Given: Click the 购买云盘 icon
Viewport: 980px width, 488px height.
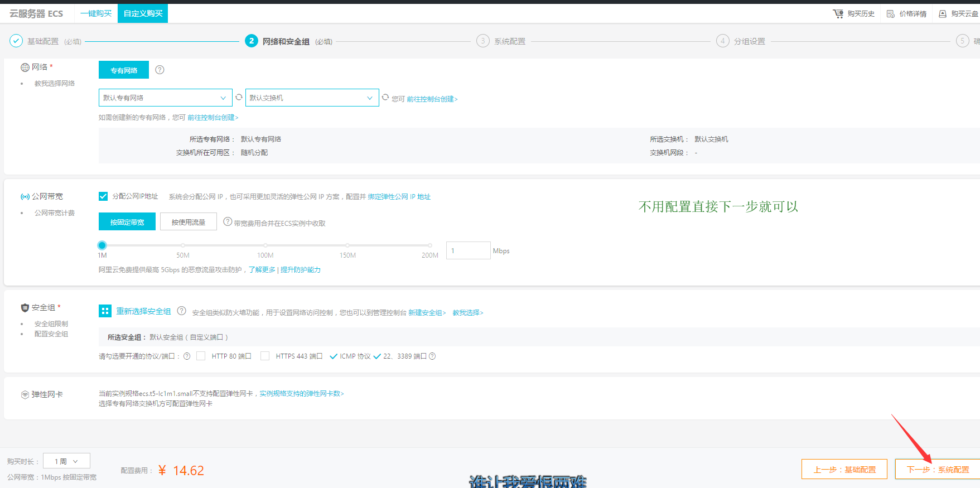Looking at the screenshot, I should (x=943, y=13).
